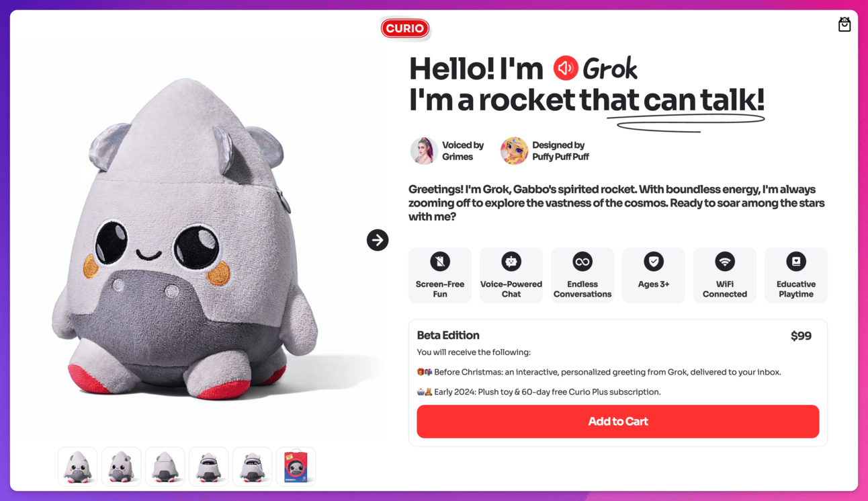Click the main Grok plush image

[185, 239]
